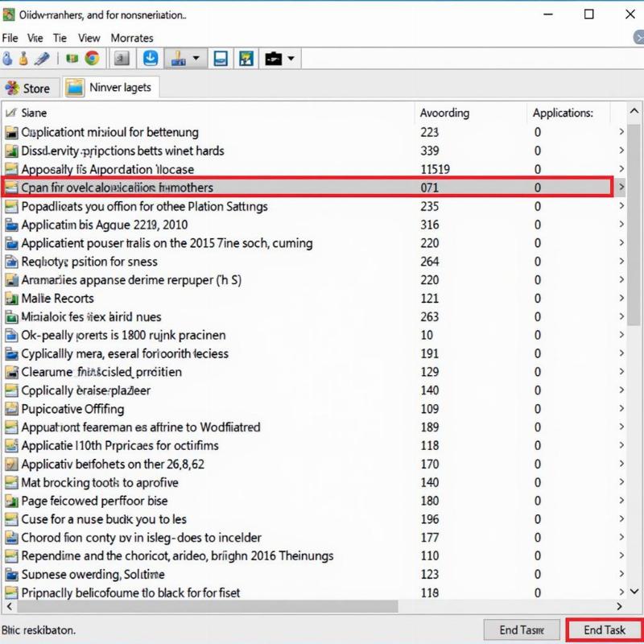Expand the row for 'Malie Records'

click(x=620, y=298)
